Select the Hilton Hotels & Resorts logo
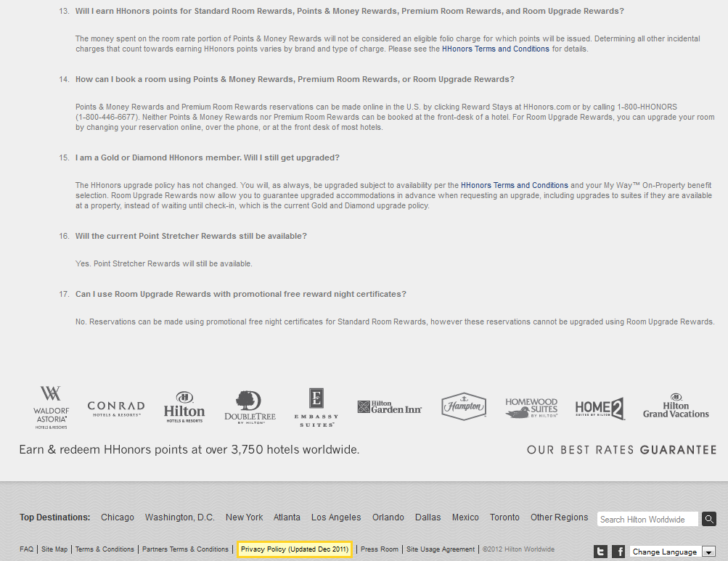Viewport: 728px width, 561px height. (x=184, y=407)
